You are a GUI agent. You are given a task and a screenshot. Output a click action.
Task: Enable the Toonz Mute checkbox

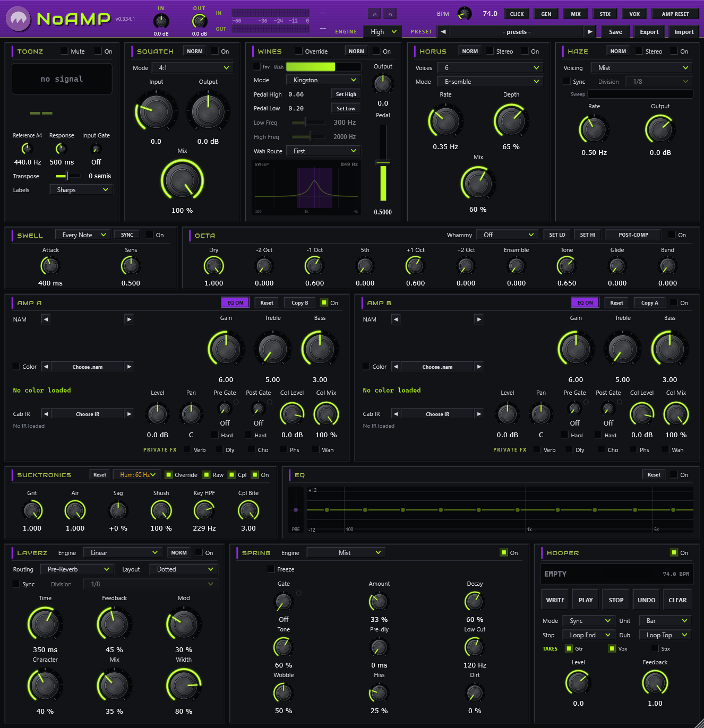(x=64, y=51)
